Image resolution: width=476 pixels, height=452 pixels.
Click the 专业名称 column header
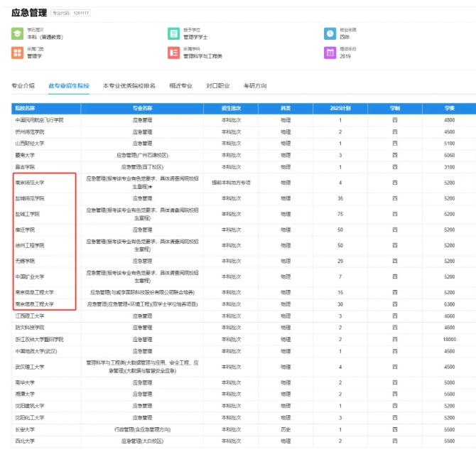coord(142,108)
